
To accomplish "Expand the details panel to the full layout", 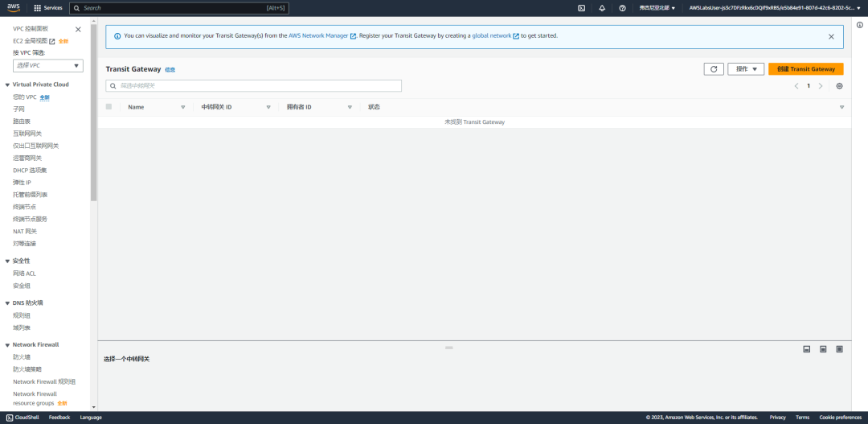I will pos(839,348).
